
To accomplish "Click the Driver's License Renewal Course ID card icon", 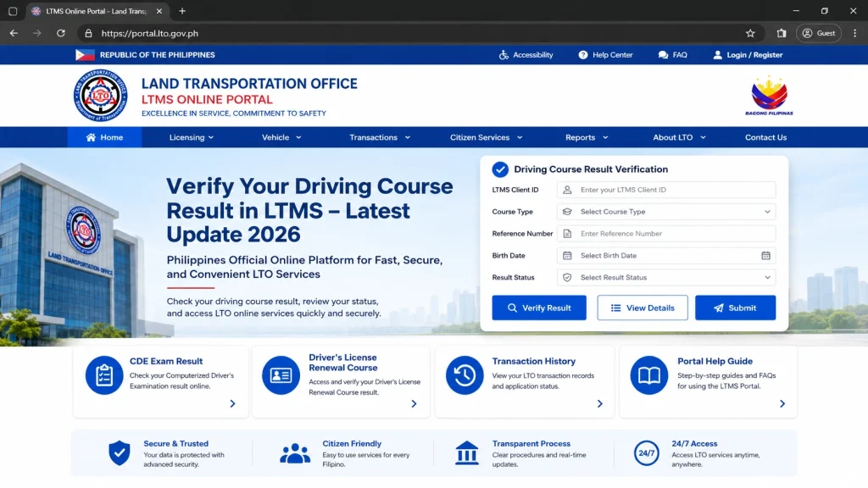I will [281, 375].
